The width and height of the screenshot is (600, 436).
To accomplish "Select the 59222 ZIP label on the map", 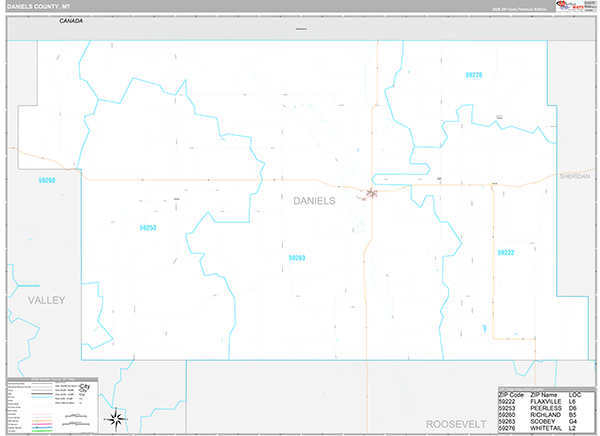I will [x=506, y=253].
